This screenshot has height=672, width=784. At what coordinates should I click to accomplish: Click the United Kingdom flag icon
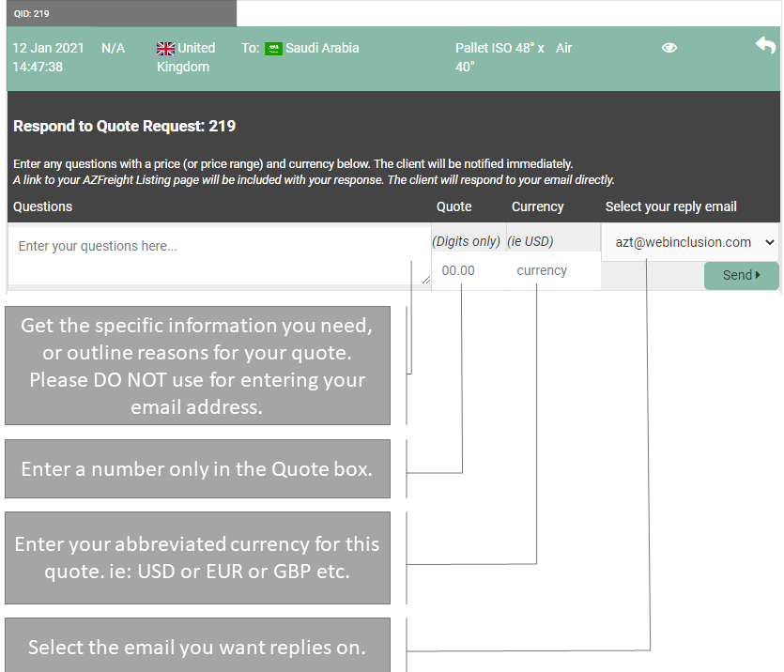click(165, 49)
